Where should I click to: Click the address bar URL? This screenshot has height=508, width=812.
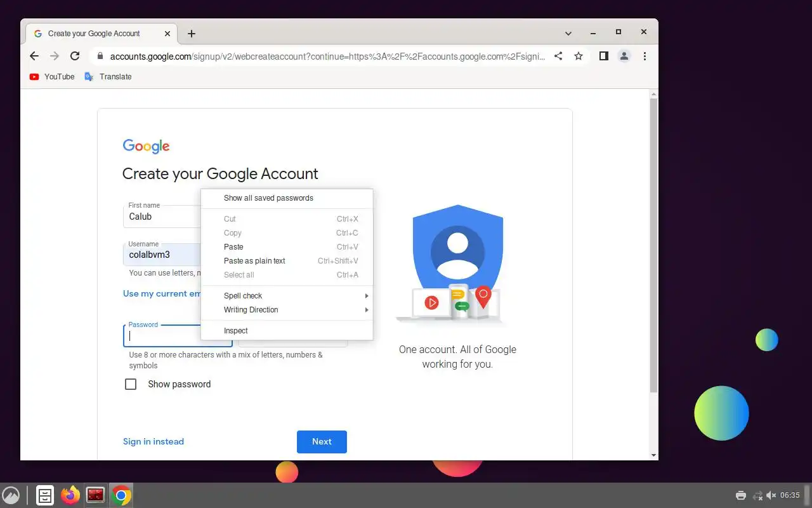(327, 56)
